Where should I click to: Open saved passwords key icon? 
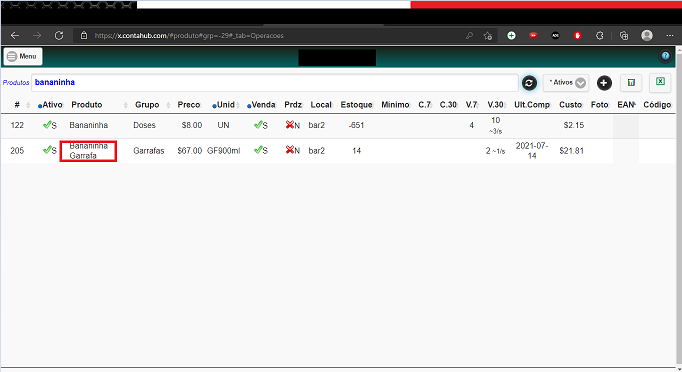coord(469,36)
